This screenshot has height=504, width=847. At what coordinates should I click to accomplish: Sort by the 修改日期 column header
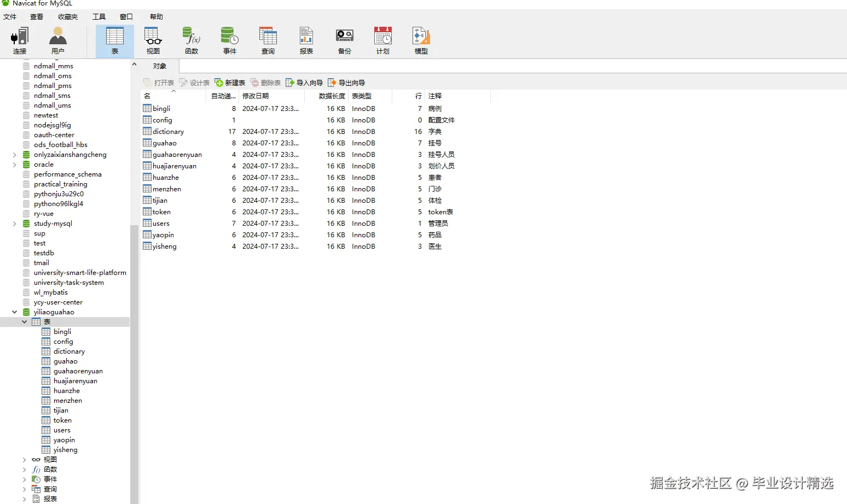271,96
